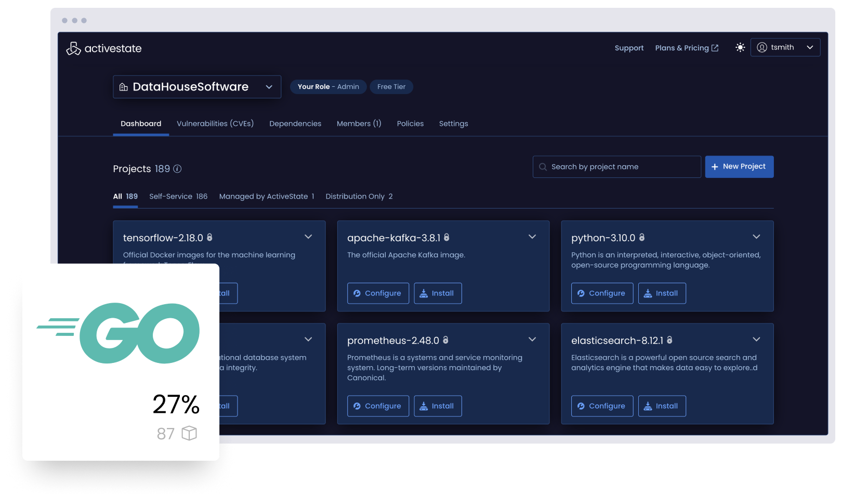
Task: Open the tsmith user account menu
Action: [785, 47]
